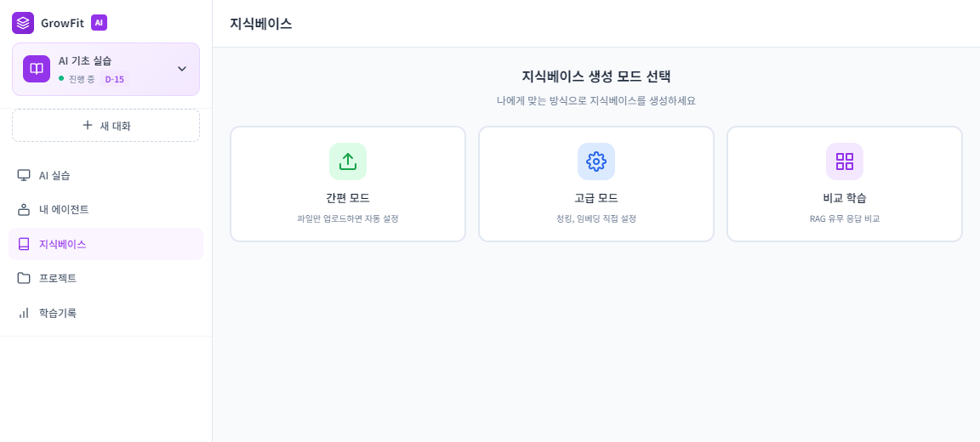Click the D-15 badge on course card
This screenshot has height=442, width=980.
(x=115, y=79)
